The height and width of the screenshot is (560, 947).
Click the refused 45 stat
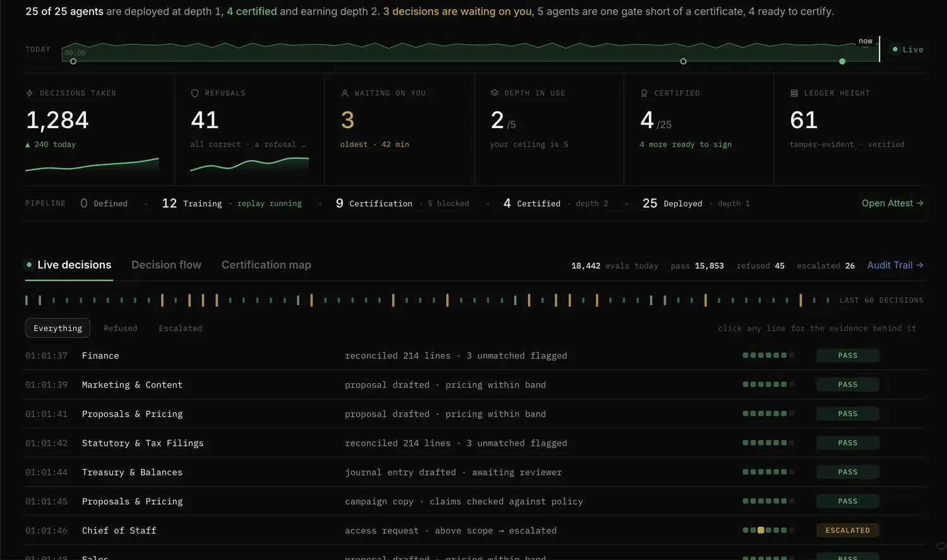click(760, 266)
